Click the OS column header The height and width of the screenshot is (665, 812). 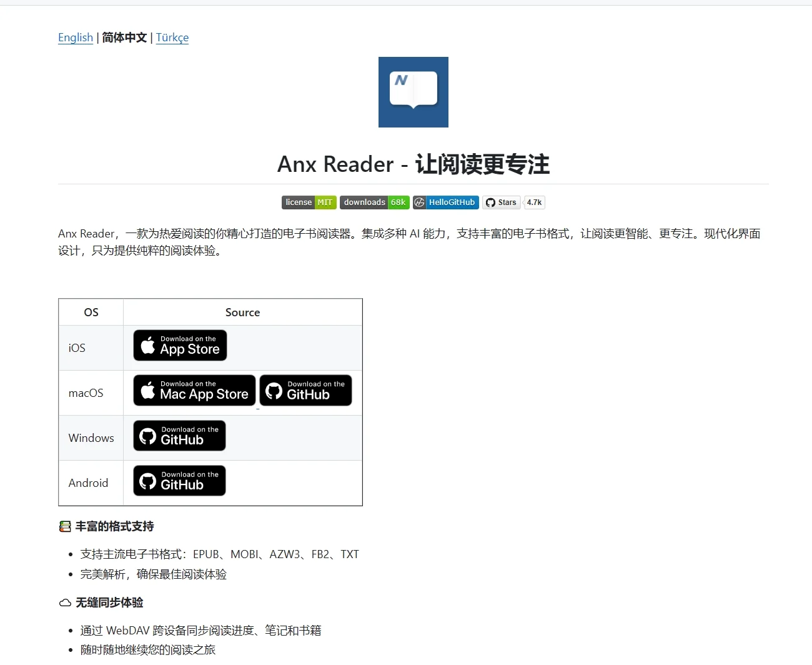(91, 312)
